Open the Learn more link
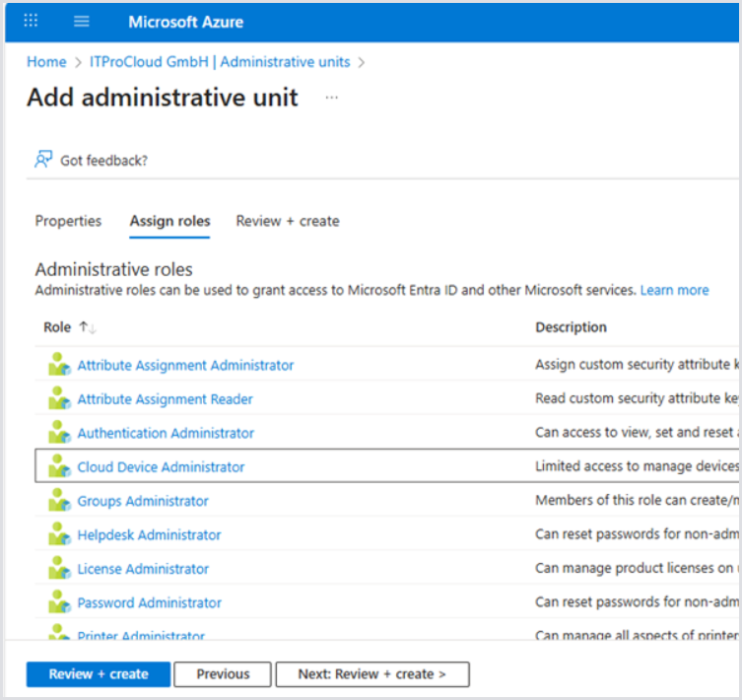 (x=674, y=290)
